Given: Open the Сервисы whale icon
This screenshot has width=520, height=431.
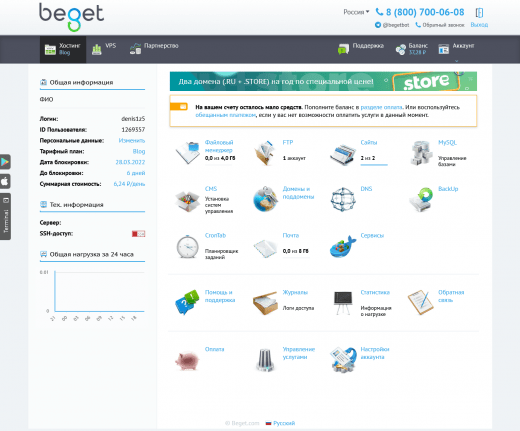Looking at the screenshot, I should [343, 246].
